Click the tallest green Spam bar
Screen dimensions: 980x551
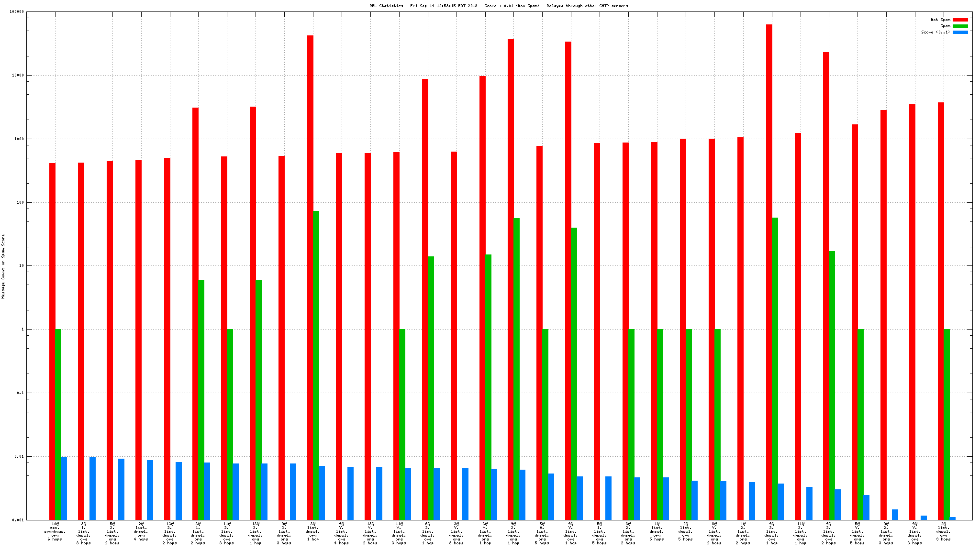tap(316, 365)
